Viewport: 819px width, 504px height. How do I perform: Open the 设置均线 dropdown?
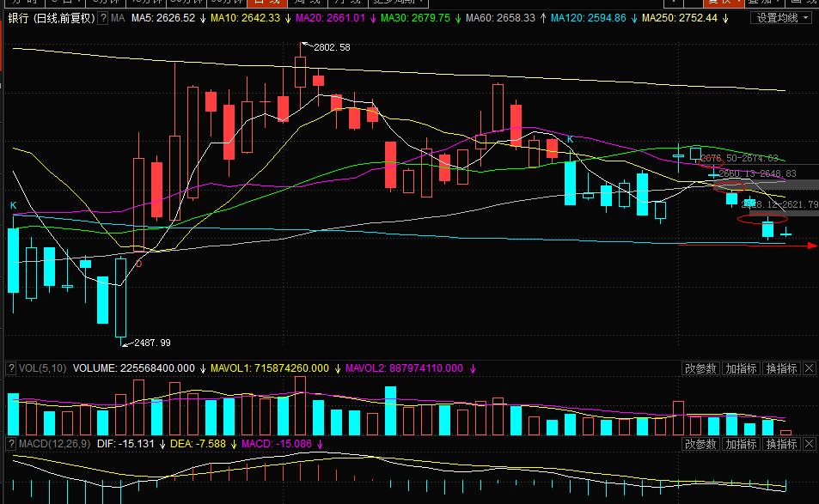coord(782,18)
